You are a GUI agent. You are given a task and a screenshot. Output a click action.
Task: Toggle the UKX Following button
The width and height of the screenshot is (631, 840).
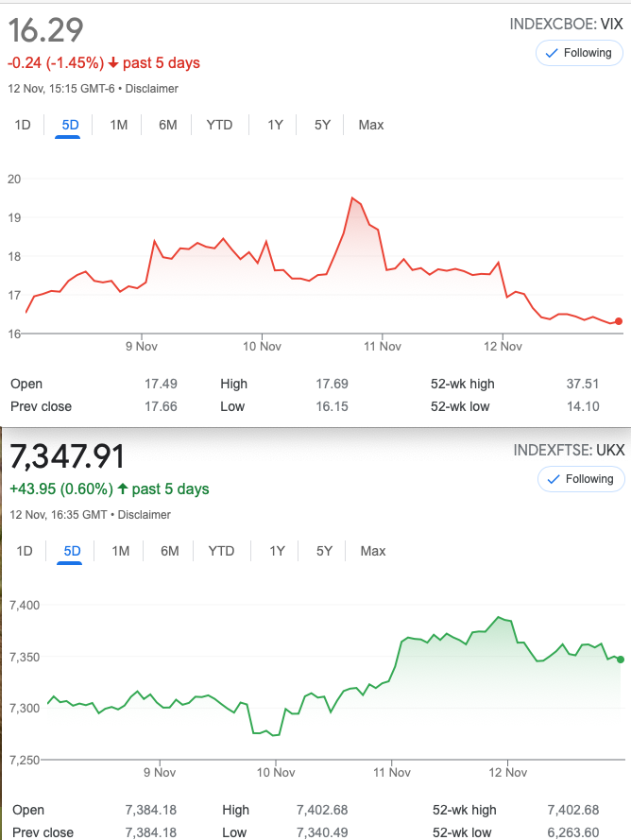pos(581,479)
